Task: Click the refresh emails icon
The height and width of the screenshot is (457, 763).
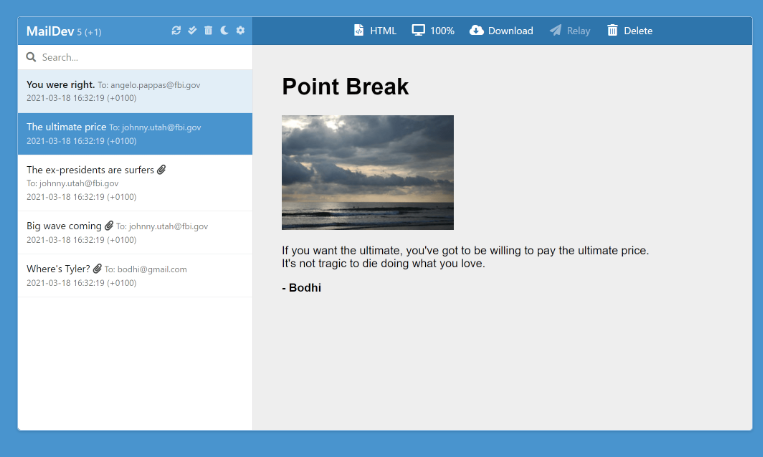Action: pyautogui.click(x=177, y=31)
